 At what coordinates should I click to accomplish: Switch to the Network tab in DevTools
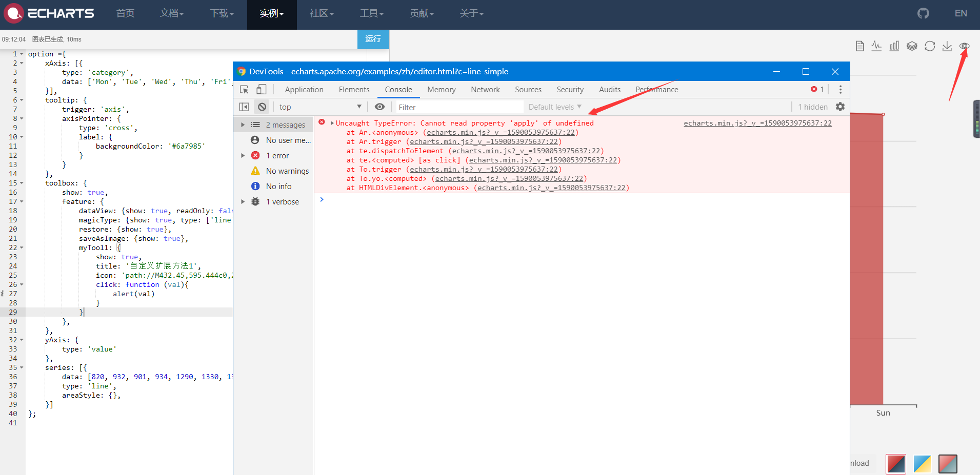[485, 89]
